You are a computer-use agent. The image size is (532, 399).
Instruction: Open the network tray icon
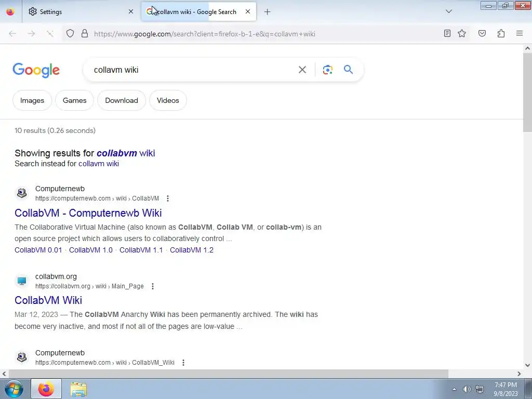[x=480, y=389]
